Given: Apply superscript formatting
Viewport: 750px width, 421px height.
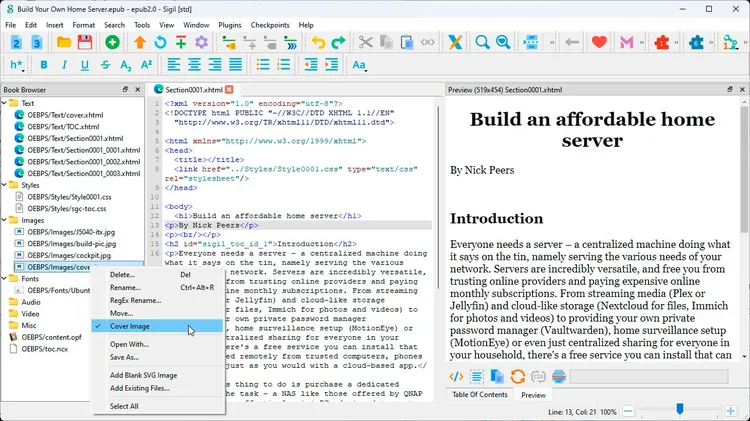Looking at the screenshot, I should pos(146,65).
